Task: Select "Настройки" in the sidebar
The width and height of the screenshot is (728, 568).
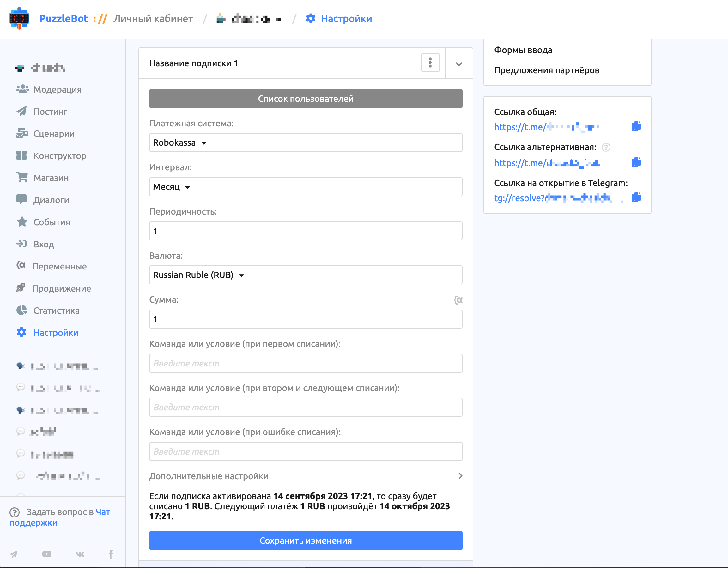Action: (47, 332)
